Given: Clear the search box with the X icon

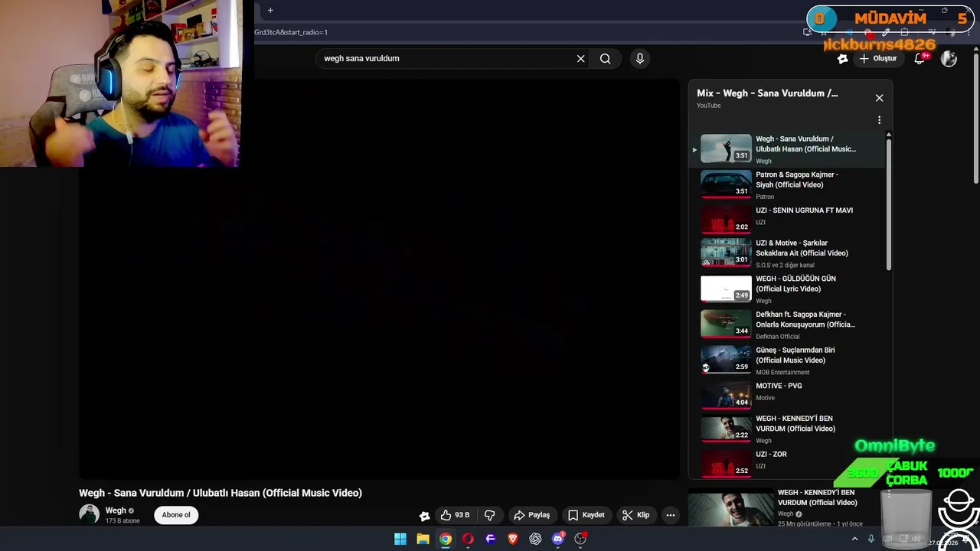Looking at the screenshot, I should click(x=580, y=58).
